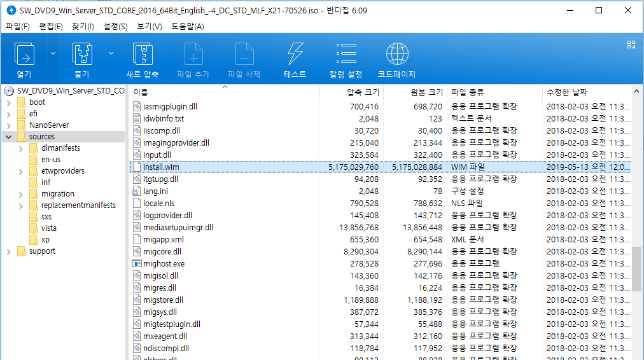Click the Open (열기) toolbar icon
This screenshot has height=360, width=644.
pyautogui.click(x=24, y=54)
